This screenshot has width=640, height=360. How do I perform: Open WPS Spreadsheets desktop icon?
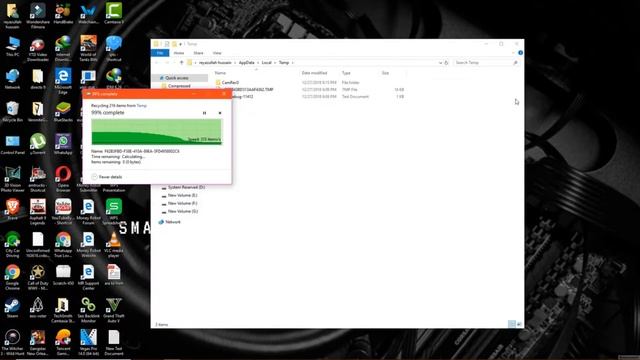tap(114, 212)
